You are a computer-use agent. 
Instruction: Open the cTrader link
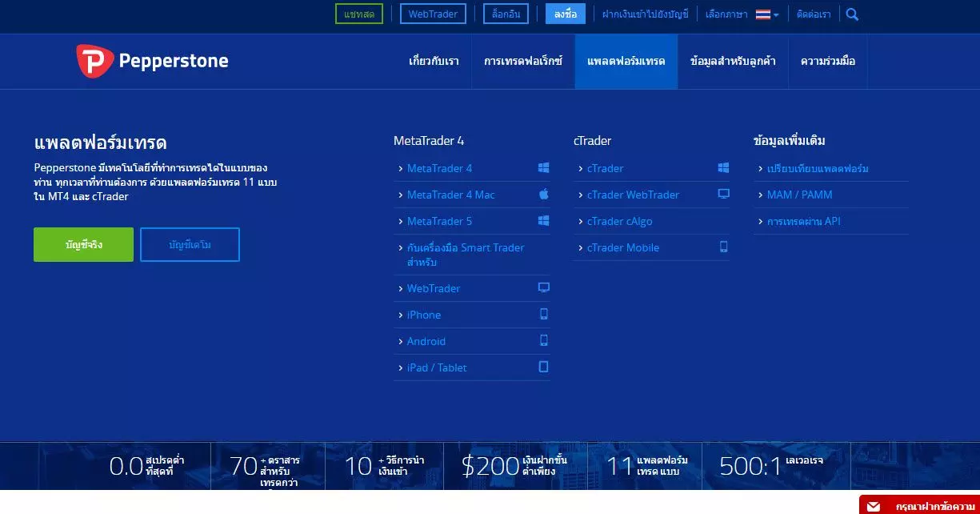click(x=606, y=168)
